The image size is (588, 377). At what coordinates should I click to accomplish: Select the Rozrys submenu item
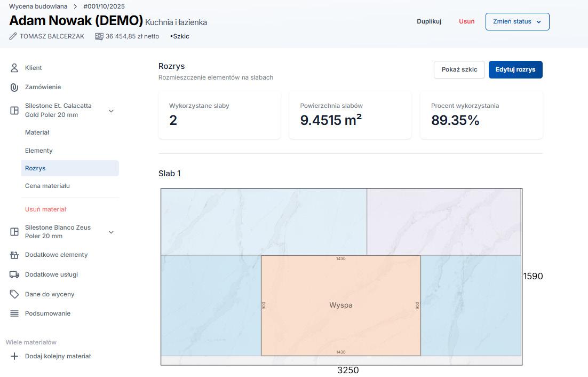pyautogui.click(x=70, y=168)
